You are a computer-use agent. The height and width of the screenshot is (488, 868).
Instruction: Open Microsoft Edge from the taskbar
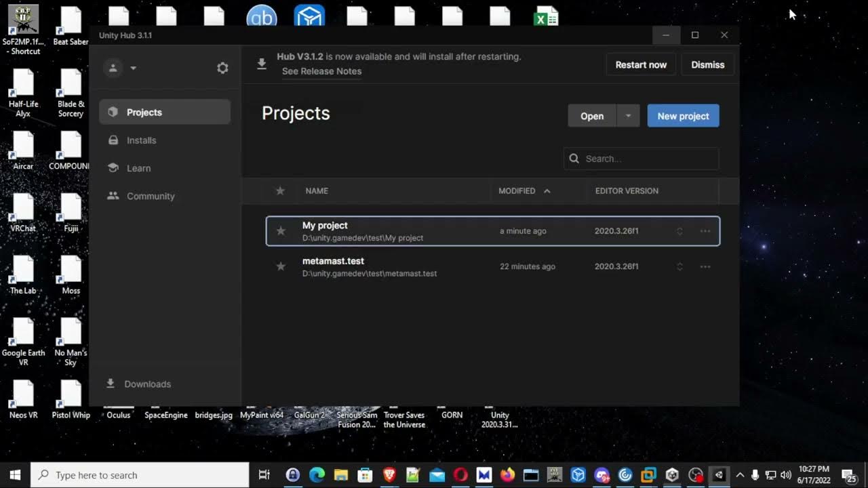tap(317, 475)
